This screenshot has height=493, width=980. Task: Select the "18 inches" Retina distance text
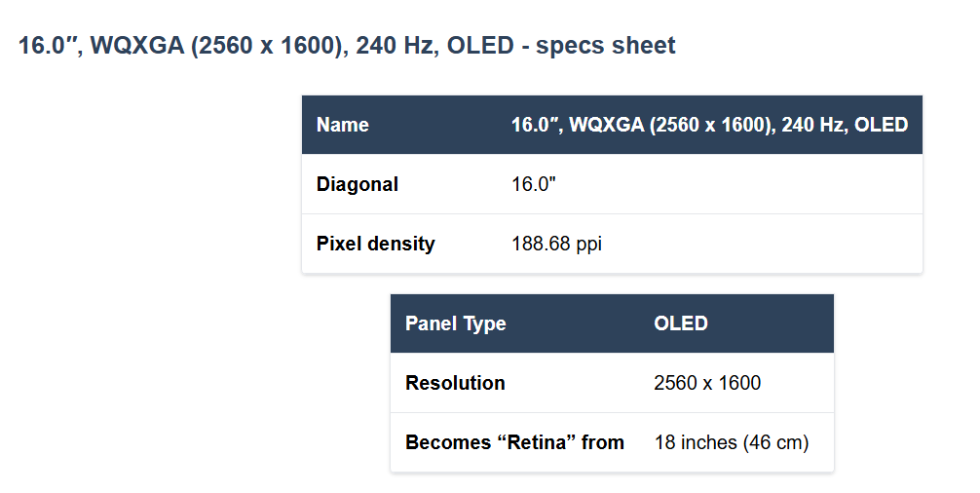point(696,442)
